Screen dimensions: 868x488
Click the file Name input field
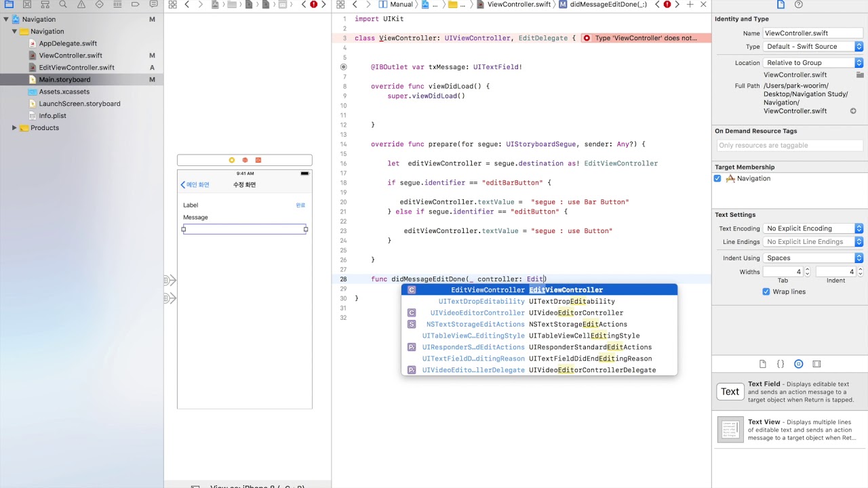point(813,33)
